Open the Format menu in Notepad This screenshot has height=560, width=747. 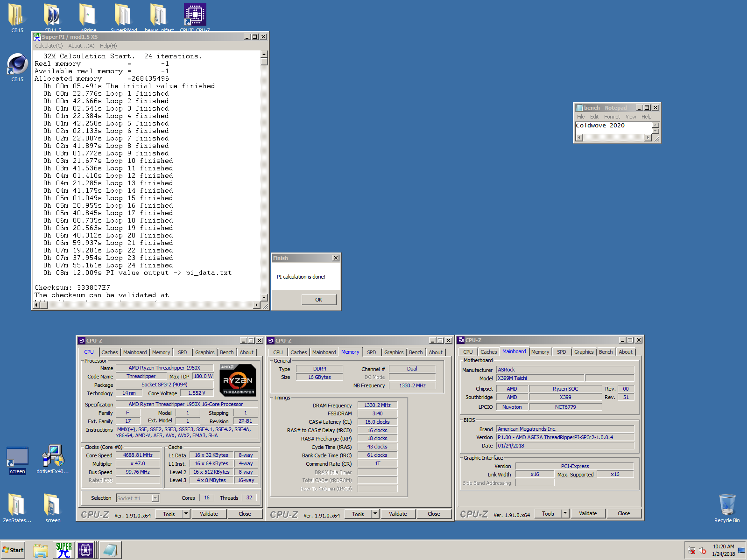point(612,117)
